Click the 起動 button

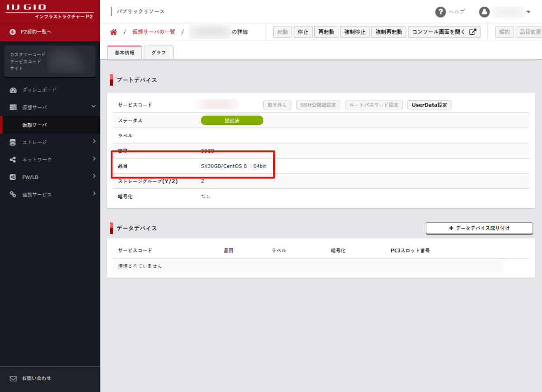tap(282, 32)
